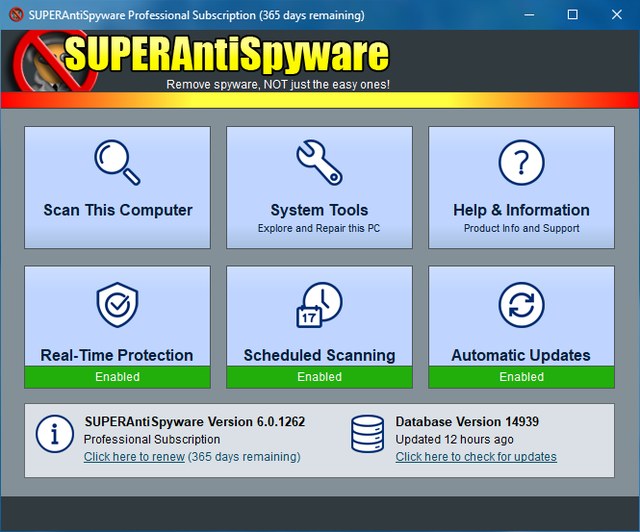Image resolution: width=640 pixels, height=532 pixels.
Task: Click the SUPERAntiSpyware title bar app icon
Action: (14, 15)
